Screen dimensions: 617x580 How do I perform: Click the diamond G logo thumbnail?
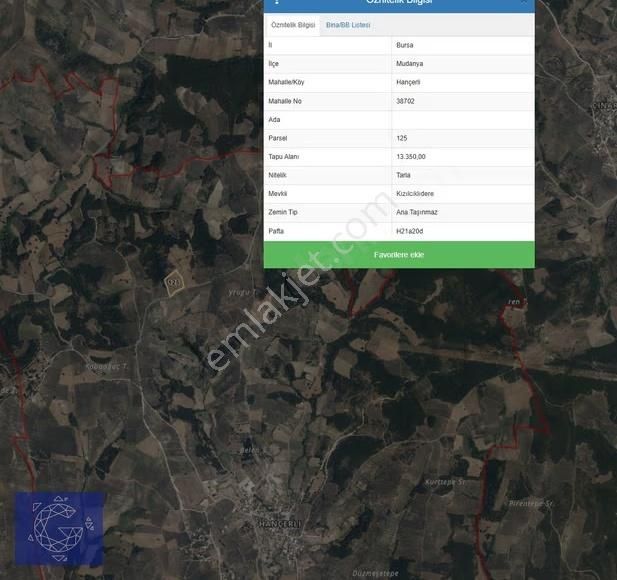[59, 529]
